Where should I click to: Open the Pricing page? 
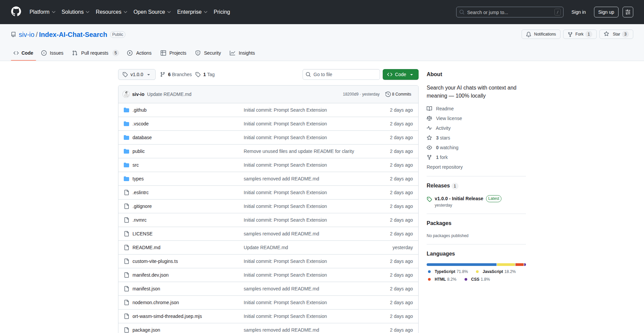(222, 12)
